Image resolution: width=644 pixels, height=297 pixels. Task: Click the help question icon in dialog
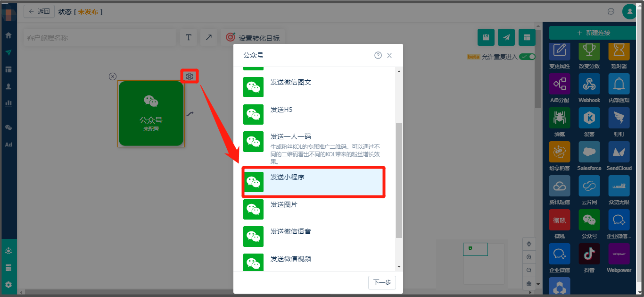(x=378, y=55)
